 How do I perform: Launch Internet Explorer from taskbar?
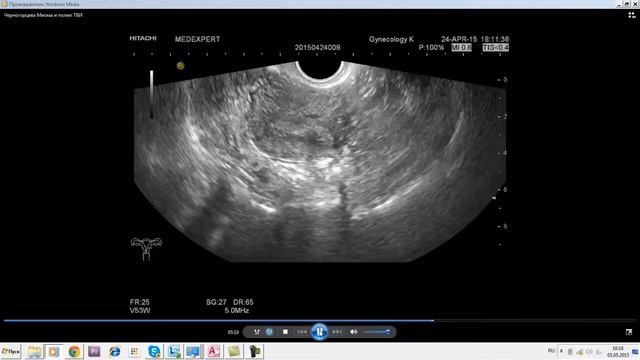[x=115, y=351]
